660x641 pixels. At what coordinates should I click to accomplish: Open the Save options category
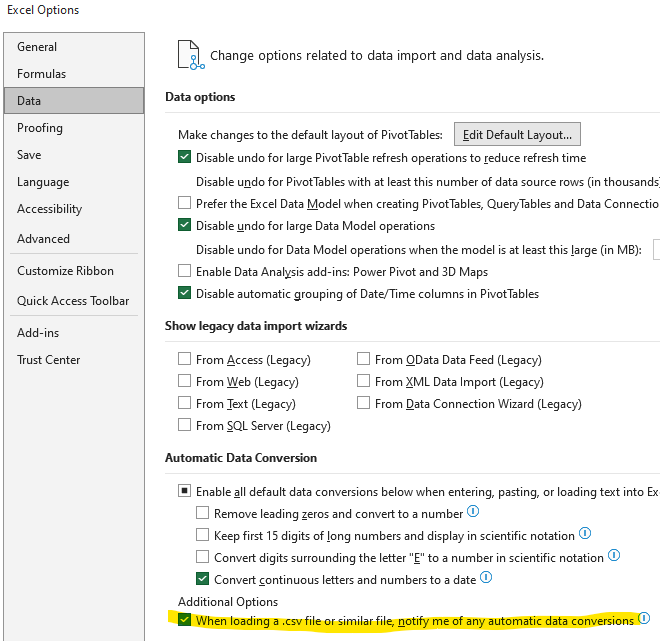click(74, 154)
